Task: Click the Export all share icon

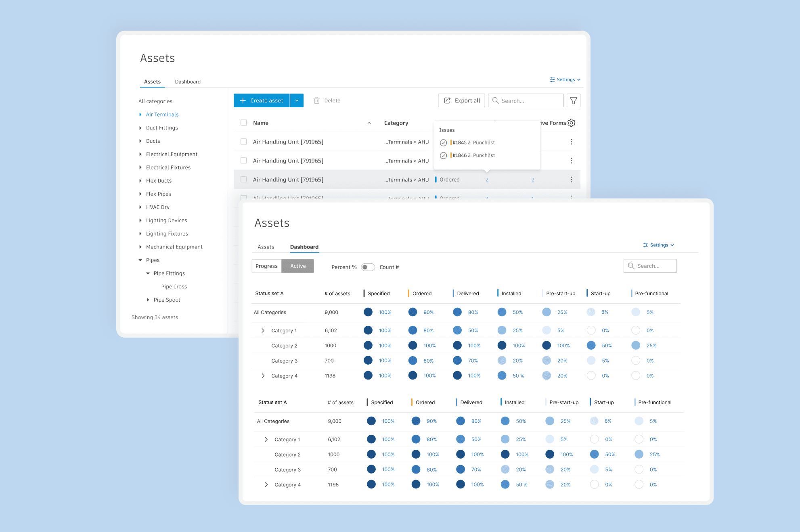Action: click(x=447, y=100)
